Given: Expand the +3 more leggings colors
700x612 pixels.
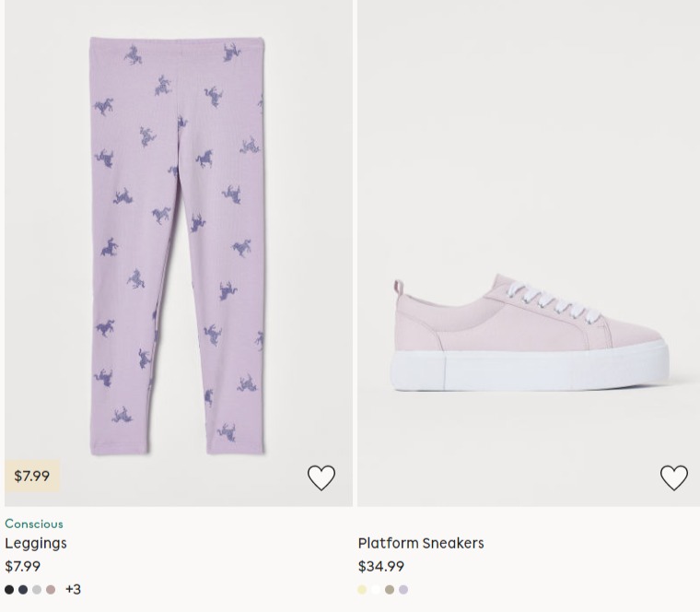Looking at the screenshot, I should [73, 589].
